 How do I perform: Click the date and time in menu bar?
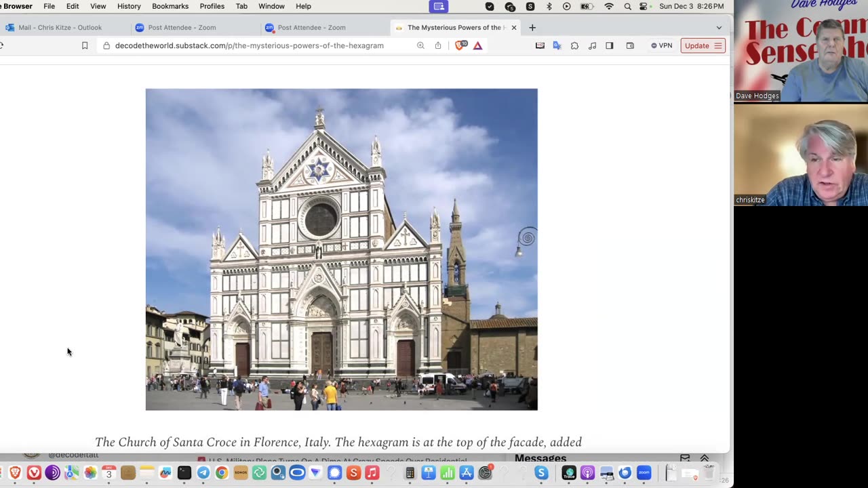point(692,6)
